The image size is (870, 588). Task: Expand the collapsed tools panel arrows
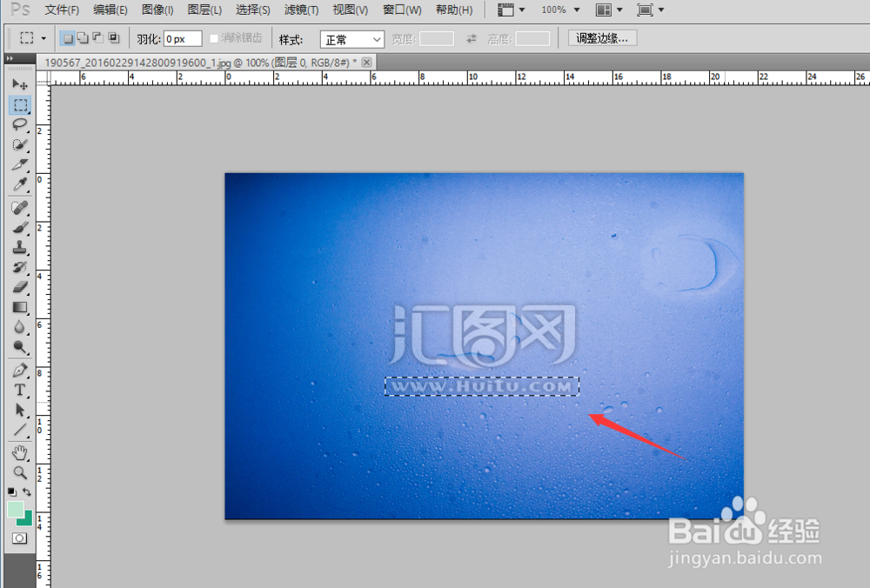click(10, 58)
